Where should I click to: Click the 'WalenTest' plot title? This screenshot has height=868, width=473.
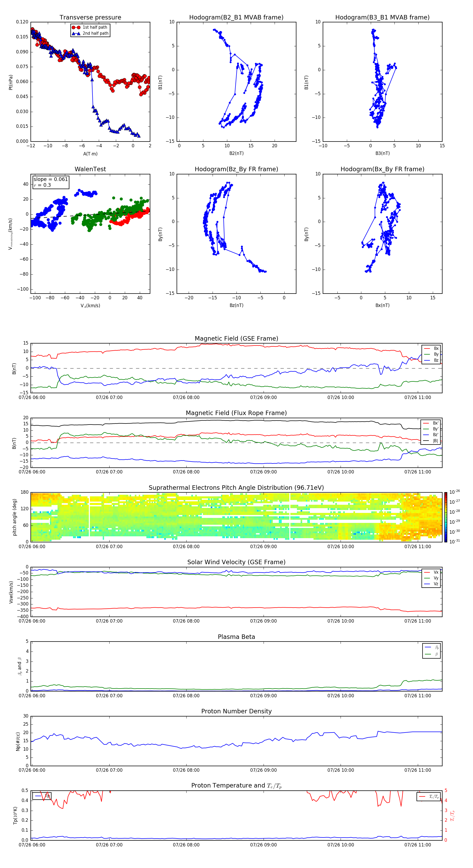pos(90,169)
